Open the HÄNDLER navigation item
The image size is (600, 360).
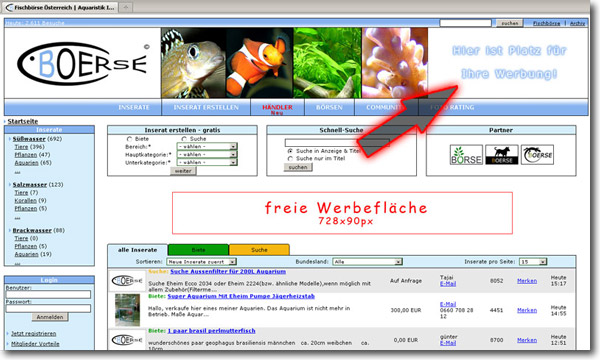click(277, 109)
